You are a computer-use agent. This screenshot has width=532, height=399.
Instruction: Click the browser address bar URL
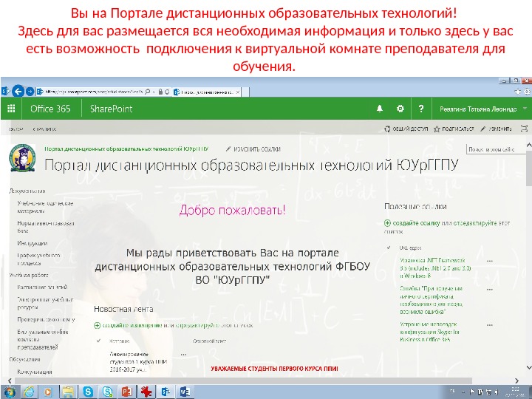tap(94, 92)
